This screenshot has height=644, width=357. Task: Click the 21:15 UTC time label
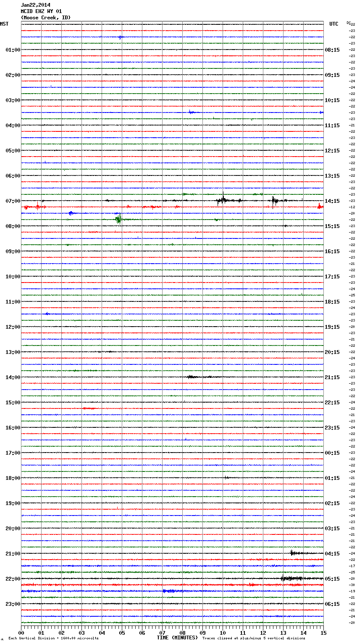coord(332,377)
